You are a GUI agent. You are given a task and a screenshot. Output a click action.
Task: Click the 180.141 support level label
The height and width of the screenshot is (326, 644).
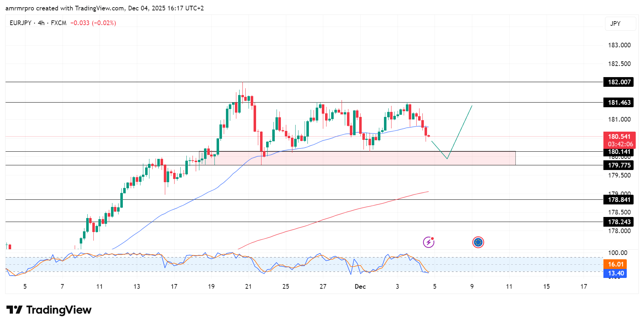pyautogui.click(x=618, y=152)
